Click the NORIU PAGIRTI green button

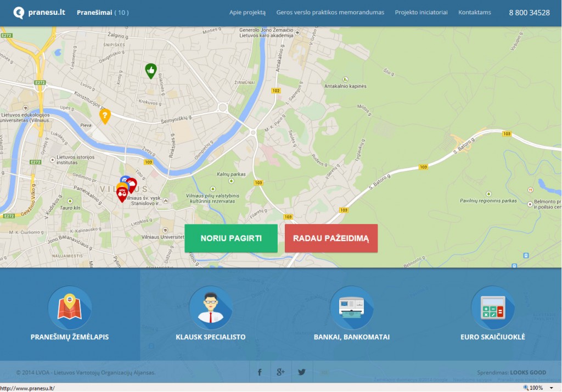(231, 238)
